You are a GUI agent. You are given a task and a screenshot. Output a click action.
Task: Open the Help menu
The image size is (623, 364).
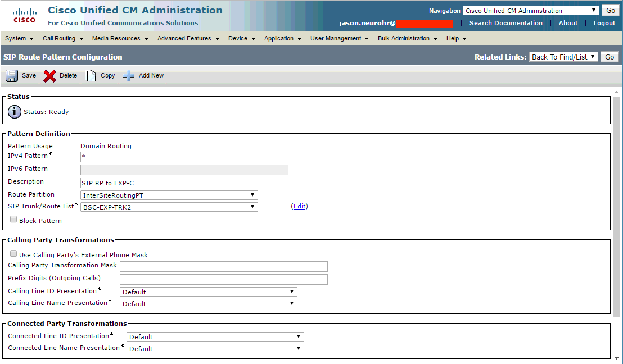[456, 39]
